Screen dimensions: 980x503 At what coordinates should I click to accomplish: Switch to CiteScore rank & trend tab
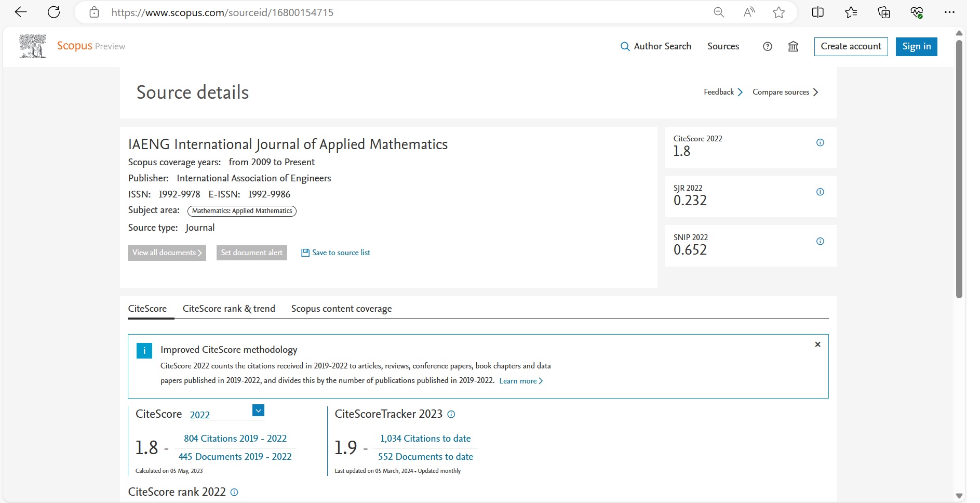coord(229,309)
